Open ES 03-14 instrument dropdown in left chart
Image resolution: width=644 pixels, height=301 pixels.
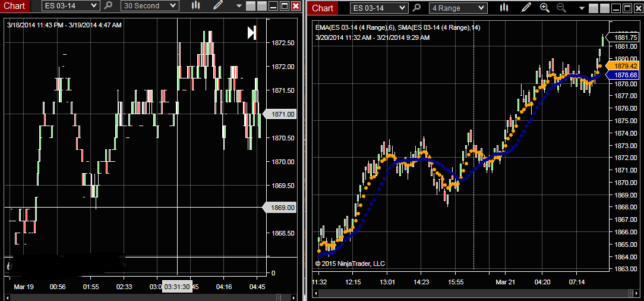pyautogui.click(x=71, y=6)
